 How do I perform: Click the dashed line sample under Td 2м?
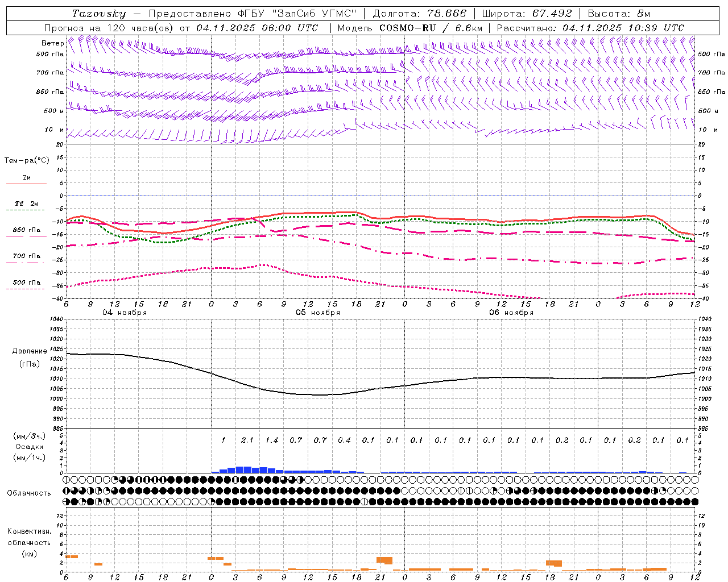(26, 210)
